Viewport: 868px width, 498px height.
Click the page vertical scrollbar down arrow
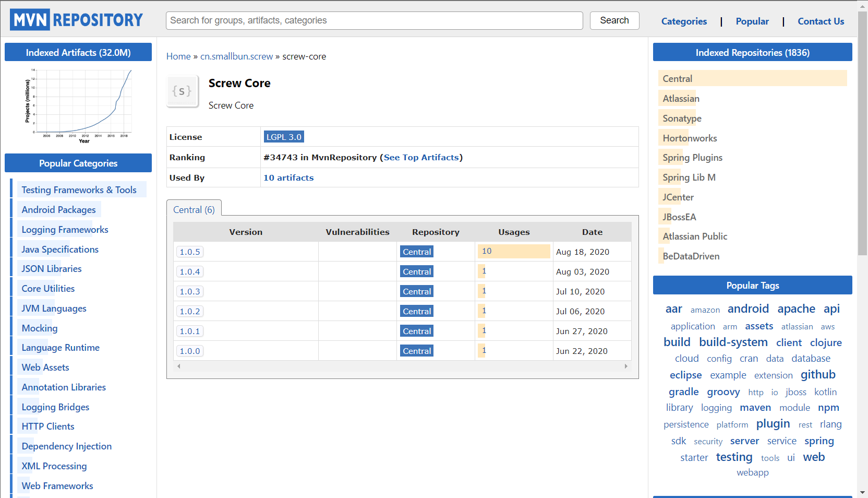(x=862, y=492)
